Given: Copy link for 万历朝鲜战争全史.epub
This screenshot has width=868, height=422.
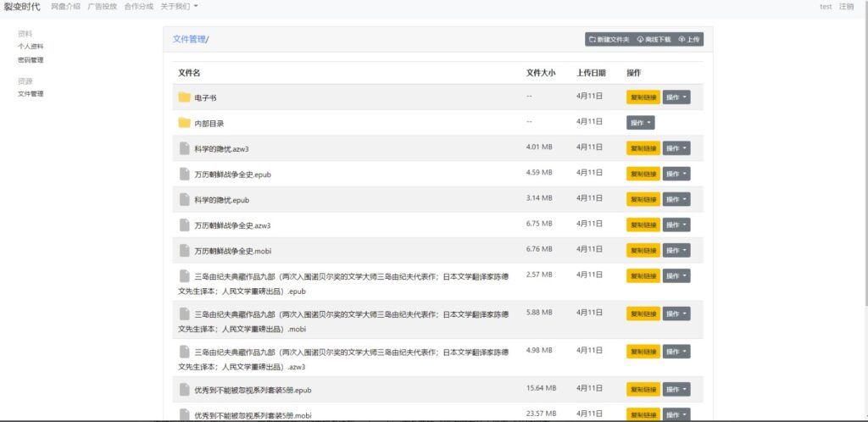Looking at the screenshot, I should pos(643,174).
